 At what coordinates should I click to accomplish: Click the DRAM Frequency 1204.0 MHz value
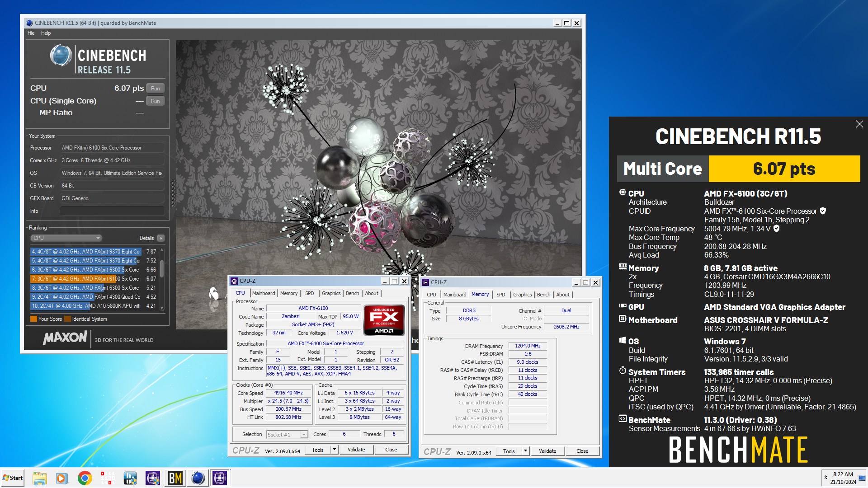click(x=528, y=346)
